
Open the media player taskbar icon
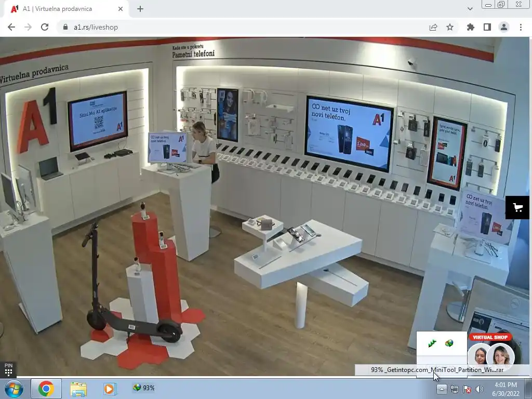[x=109, y=389]
